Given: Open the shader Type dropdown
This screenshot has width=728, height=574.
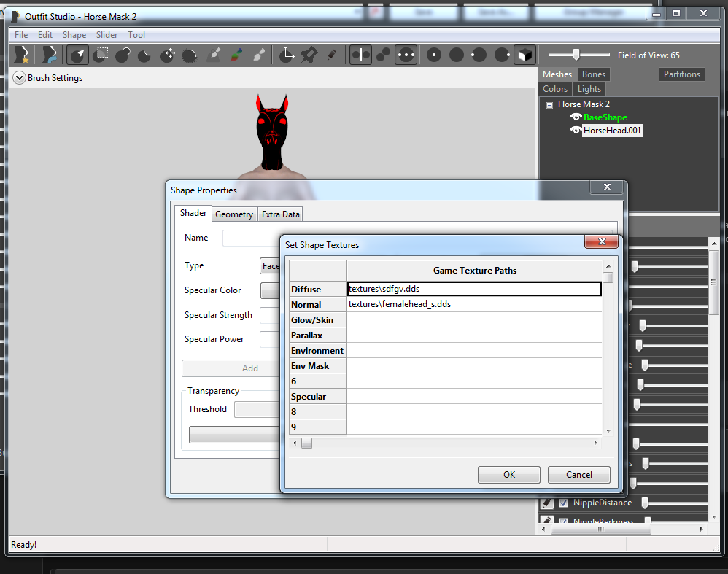Looking at the screenshot, I should 270,266.
